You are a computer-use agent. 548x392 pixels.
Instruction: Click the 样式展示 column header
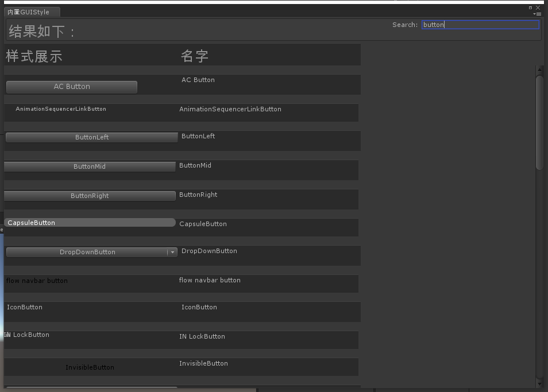(36, 55)
